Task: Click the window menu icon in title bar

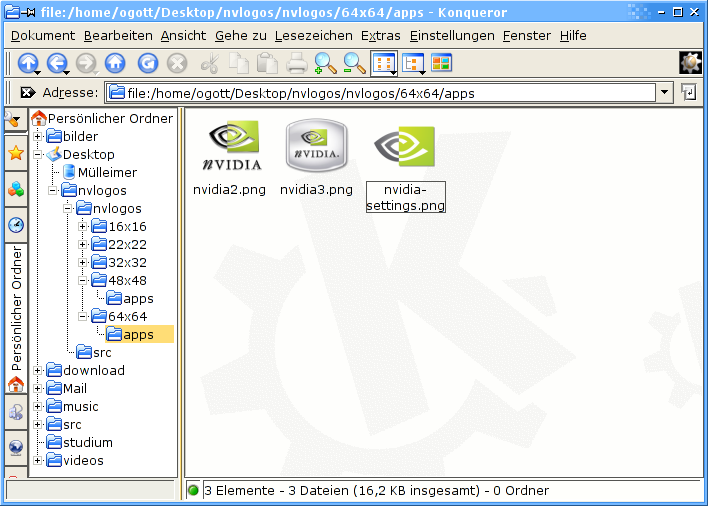Action: pos(11,12)
